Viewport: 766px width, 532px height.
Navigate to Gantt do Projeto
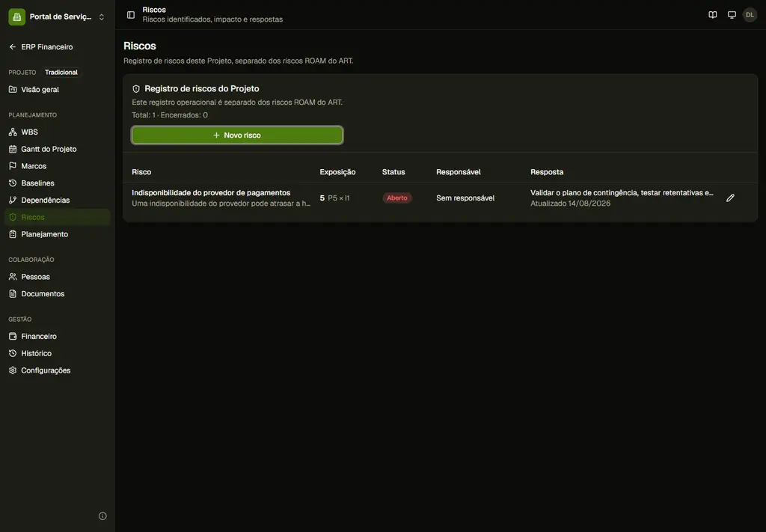[57, 149]
